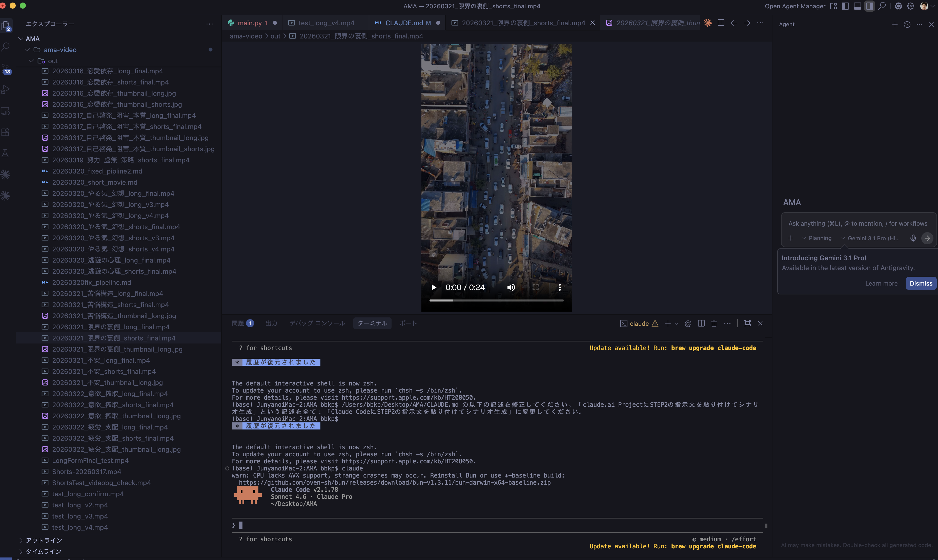Switch to the CLAUDE.md tab
This screenshot has width=938, height=560.
(x=403, y=23)
